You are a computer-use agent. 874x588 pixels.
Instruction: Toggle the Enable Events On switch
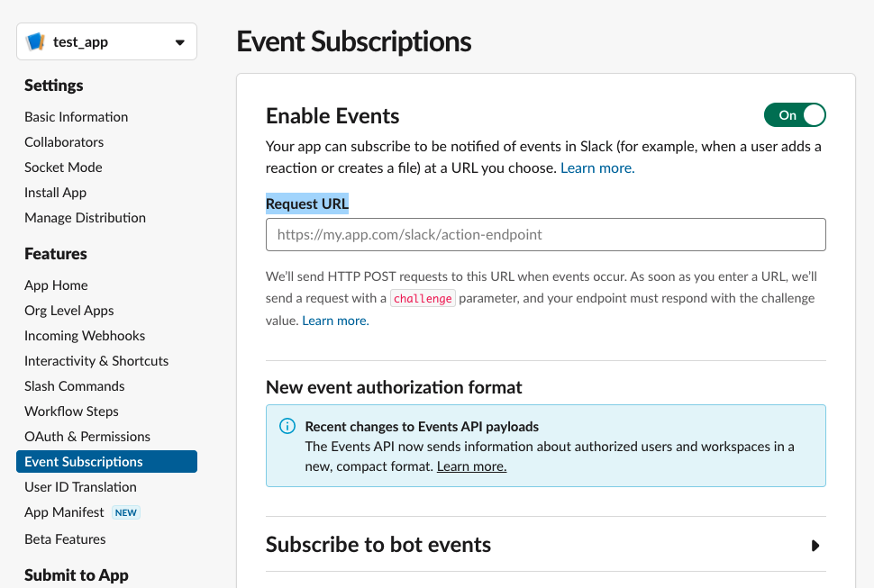tap(795, 115)
